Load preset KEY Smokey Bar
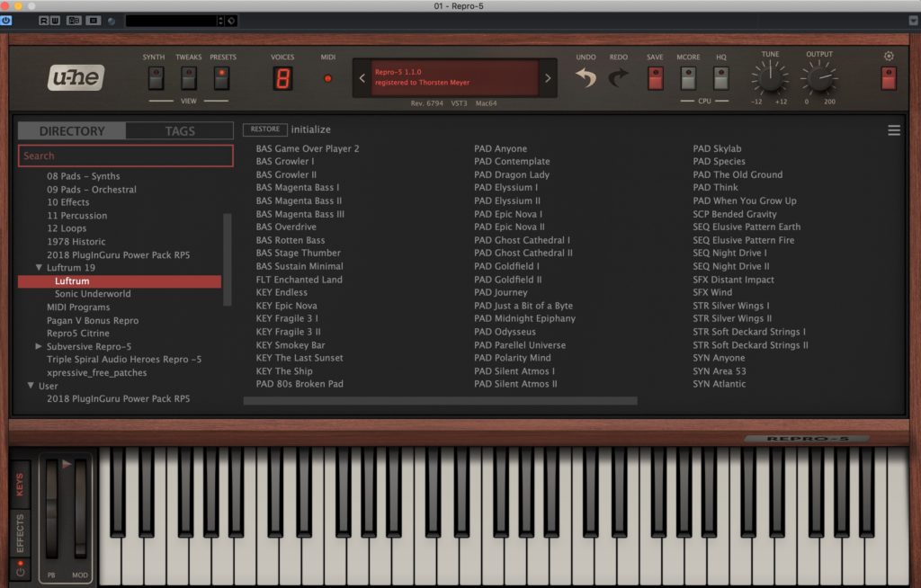The width and height of the screenshot is (921, 588). (x=291, y=345)
